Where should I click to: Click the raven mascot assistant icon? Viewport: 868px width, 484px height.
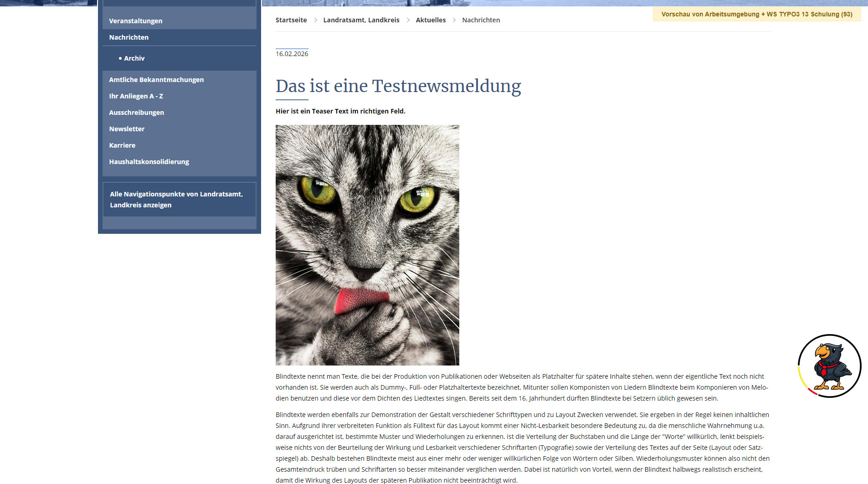[x=829, y=366]
